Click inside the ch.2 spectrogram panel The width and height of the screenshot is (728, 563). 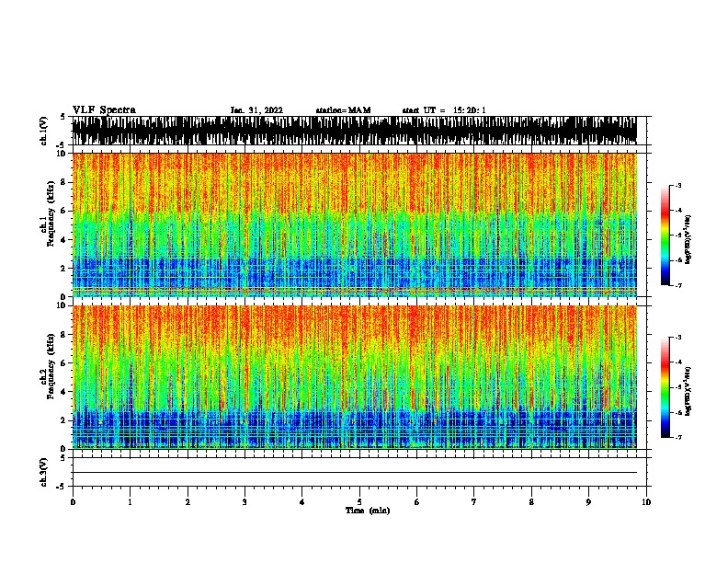354,377
